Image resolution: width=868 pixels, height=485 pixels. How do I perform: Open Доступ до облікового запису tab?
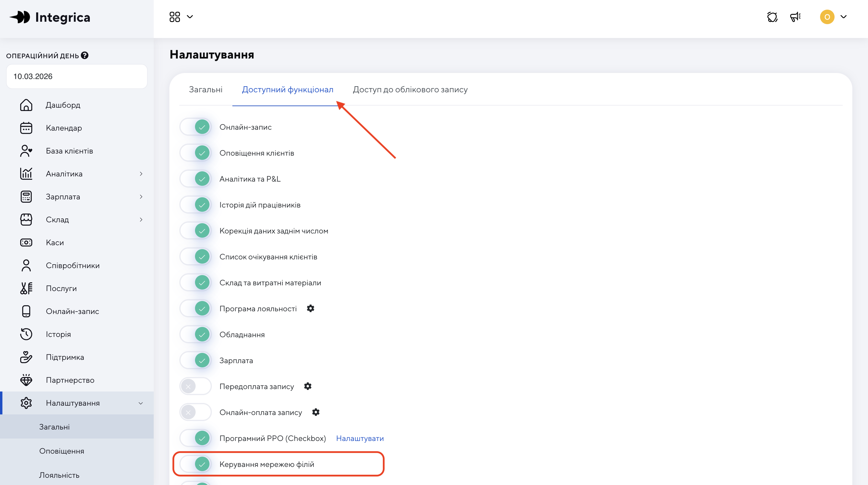[410, 89]
